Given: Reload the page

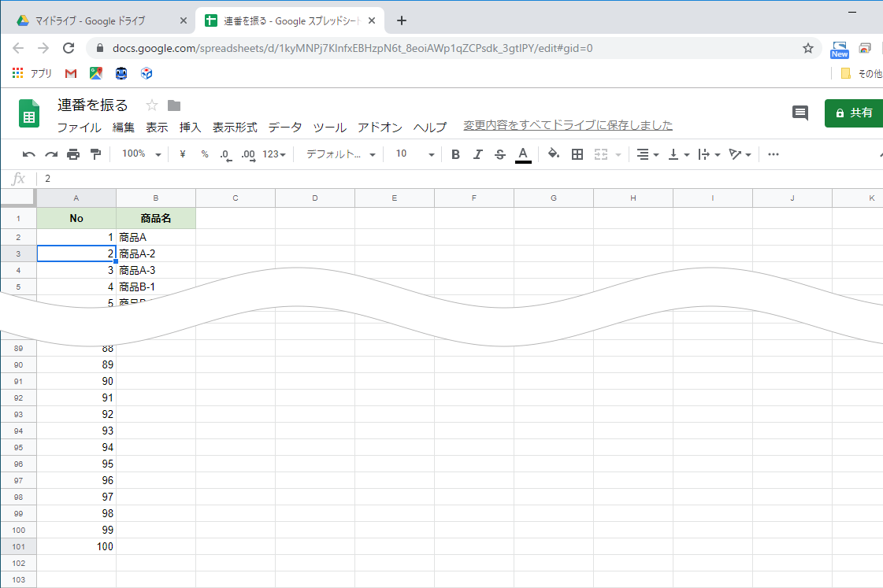Looking at the screenshot, I should click(x=69, y=48).
